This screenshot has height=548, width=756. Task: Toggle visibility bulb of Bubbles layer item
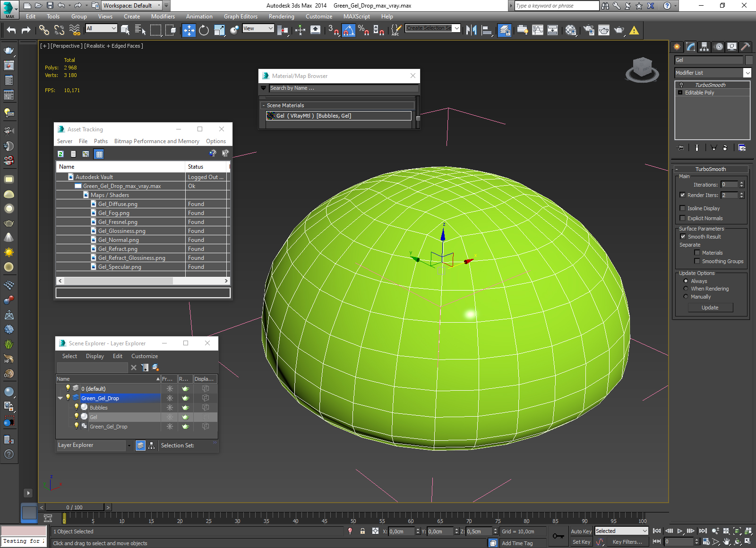click(77, 407)
